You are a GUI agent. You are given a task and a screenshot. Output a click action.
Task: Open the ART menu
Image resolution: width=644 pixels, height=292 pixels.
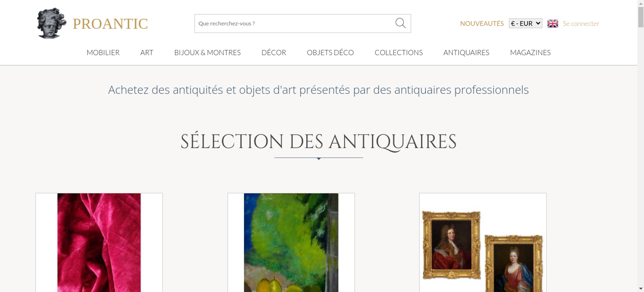pos(147,52)
